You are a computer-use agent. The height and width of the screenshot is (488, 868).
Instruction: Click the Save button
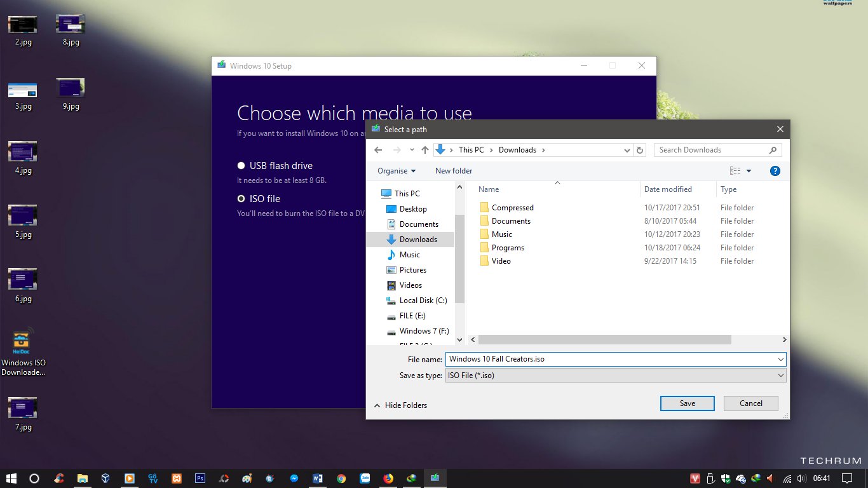pyautogui.click(x=688, y=403)
